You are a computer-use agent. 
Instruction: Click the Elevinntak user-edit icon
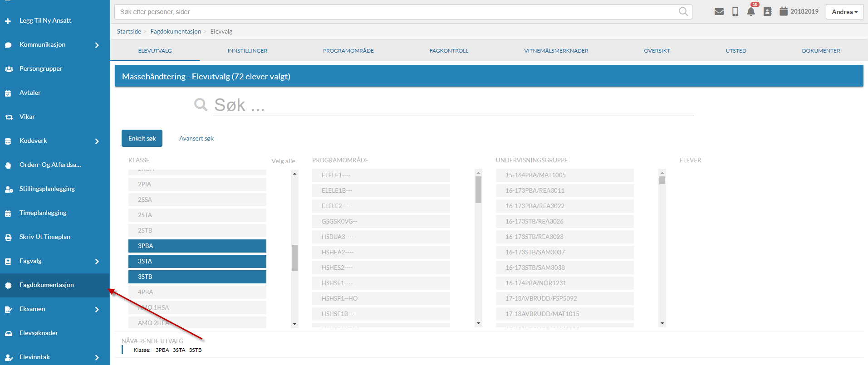[x=9, y=357]
